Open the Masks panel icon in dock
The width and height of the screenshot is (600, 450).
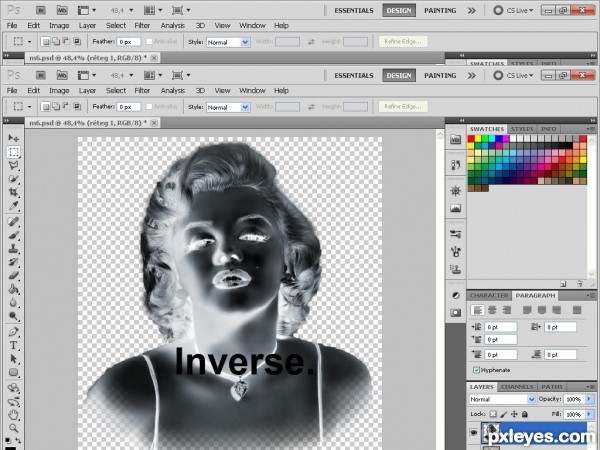(x=455, y=313)
